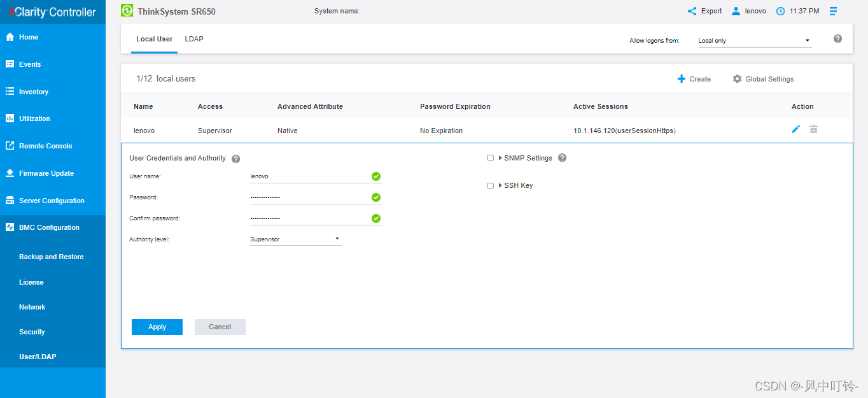Viewport: 868px width, 398px height.
Task: Enable the SSH Key checkbox
Action: coord(491,186)
